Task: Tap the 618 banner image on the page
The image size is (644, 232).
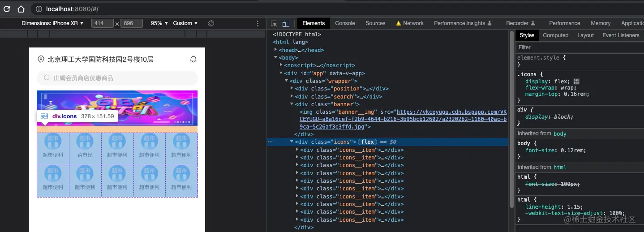Action: [117, 108]
